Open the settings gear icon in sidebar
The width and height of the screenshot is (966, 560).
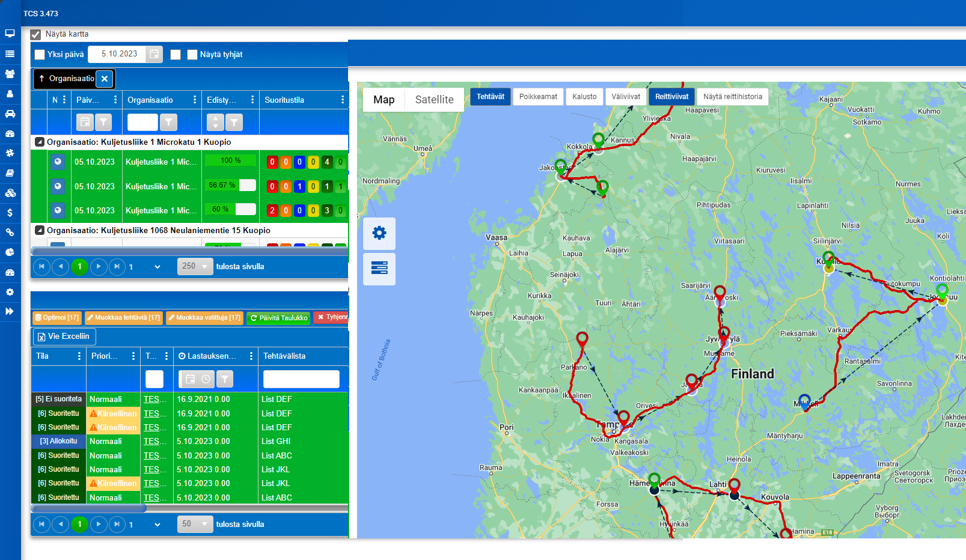tap(10, 292)
